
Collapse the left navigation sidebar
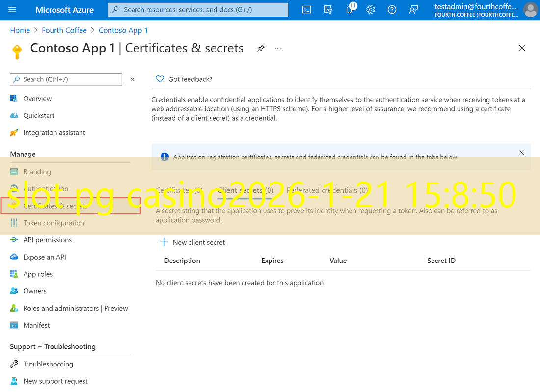[132, 79]
